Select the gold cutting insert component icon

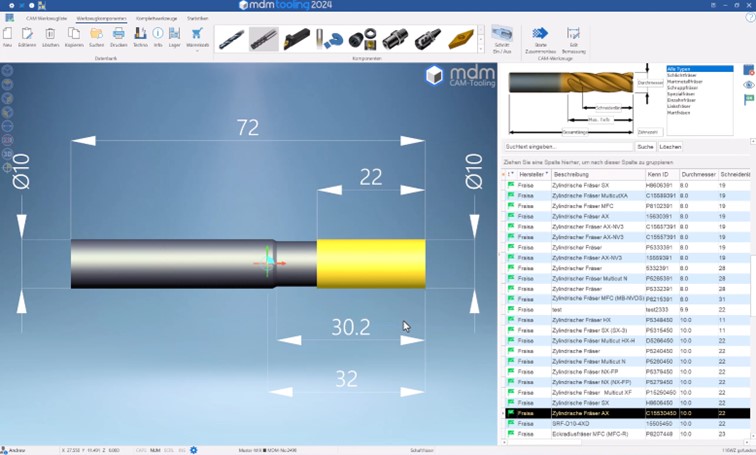pos(460,40)
